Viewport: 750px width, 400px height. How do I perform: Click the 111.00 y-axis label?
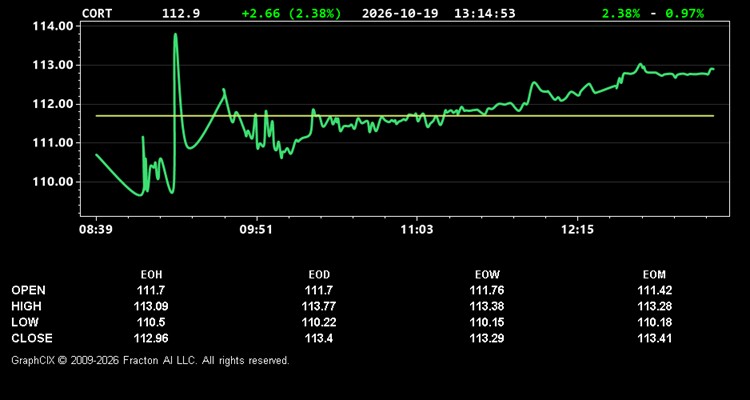[x=53, y=143]
